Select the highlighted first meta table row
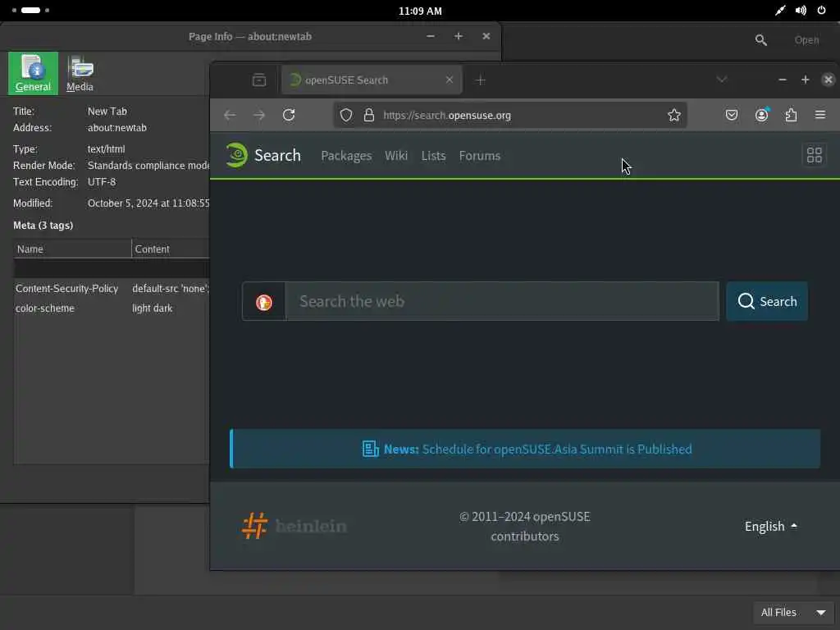Viewport: 840px width, 630px height. [x=111, y=268]
